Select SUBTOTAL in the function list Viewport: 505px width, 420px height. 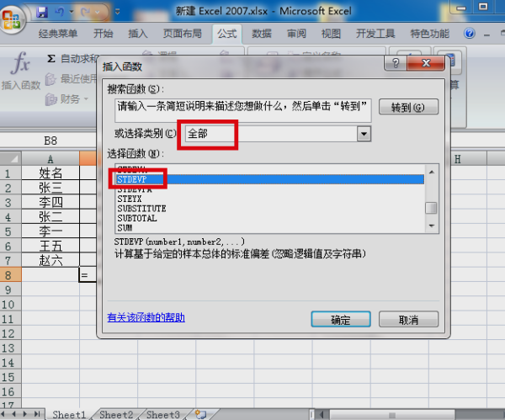[x=270, y=218]
